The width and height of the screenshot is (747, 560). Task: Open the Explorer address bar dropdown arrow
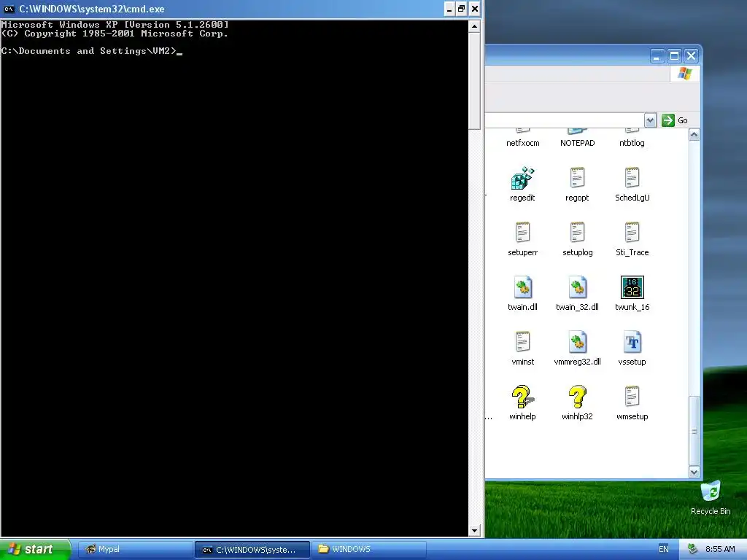click(650, 120)
